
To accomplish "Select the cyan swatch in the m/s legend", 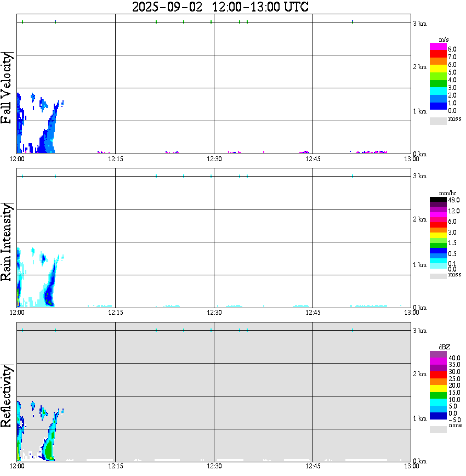I will pos(438,91).
